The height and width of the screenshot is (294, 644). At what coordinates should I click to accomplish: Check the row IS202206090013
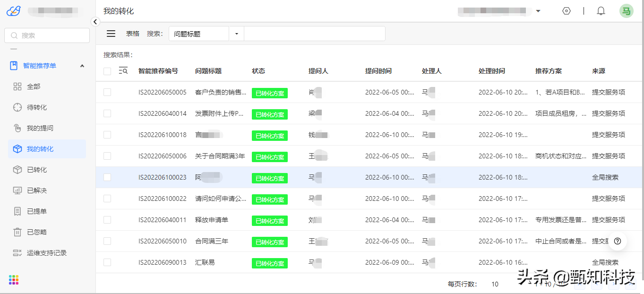pos(107,262)
